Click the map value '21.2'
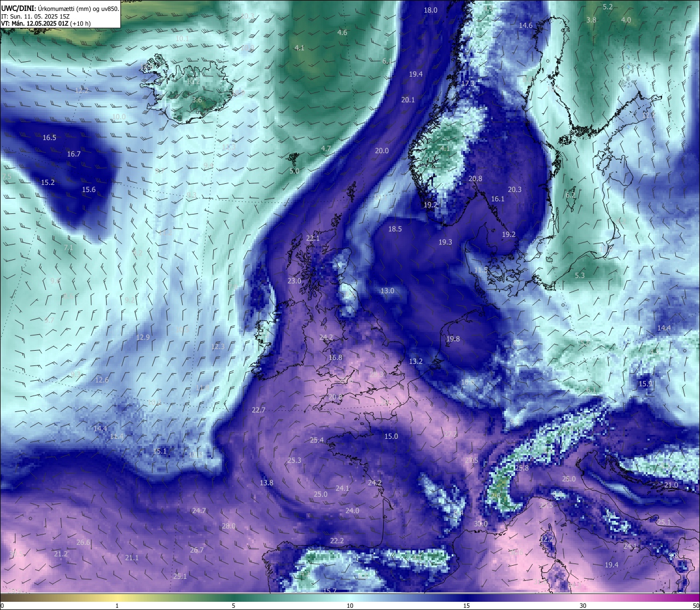700x610 pixels. [61, 554]
